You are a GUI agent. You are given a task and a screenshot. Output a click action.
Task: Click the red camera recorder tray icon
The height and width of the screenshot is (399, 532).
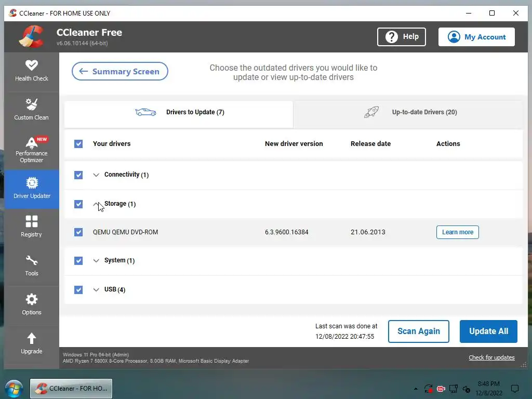[441, 389]
